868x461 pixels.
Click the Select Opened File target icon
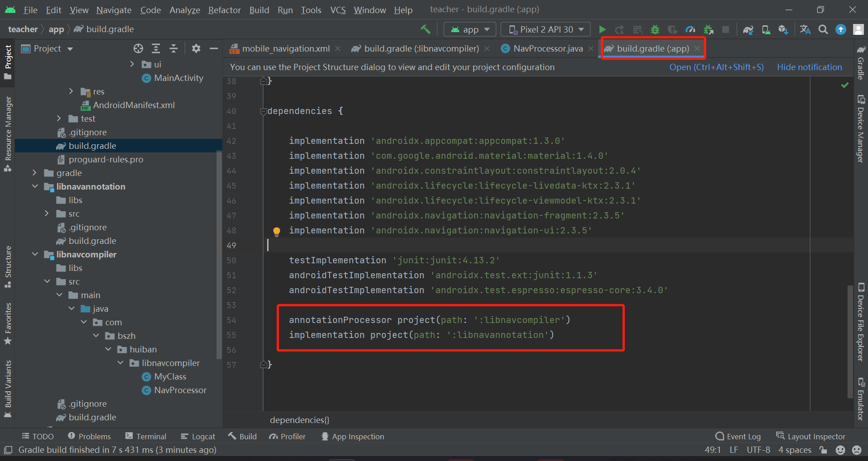point(138,48)
